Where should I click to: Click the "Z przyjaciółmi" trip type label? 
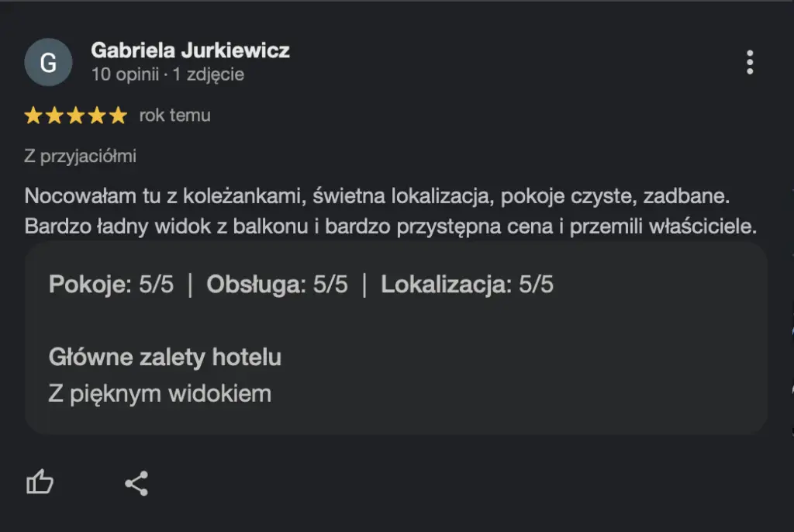click(80, 156)
